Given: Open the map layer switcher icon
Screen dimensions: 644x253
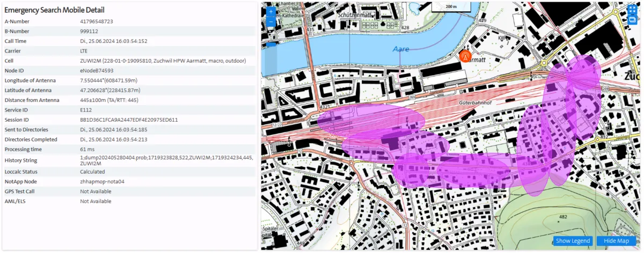Looking at the screenshot, I should (x=632, y=19).
